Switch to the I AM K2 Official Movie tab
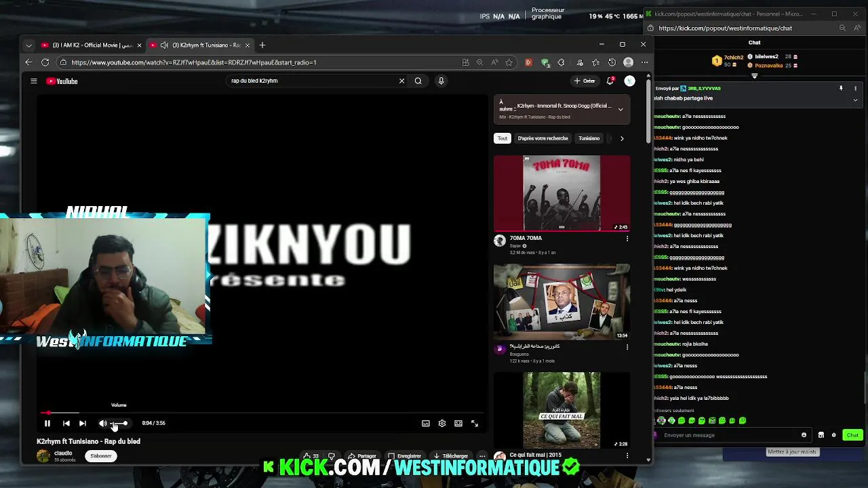The height and width of the screenshot is (488, 868). [92, 45]
